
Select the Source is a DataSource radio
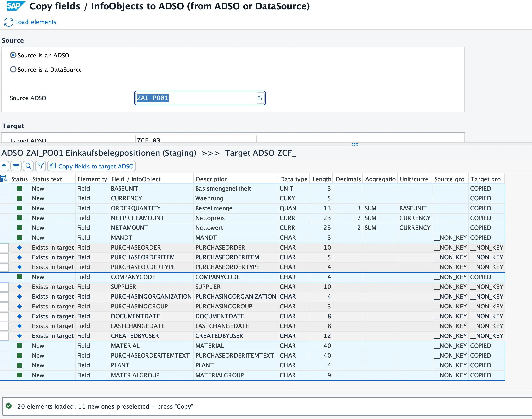(13, 69)
